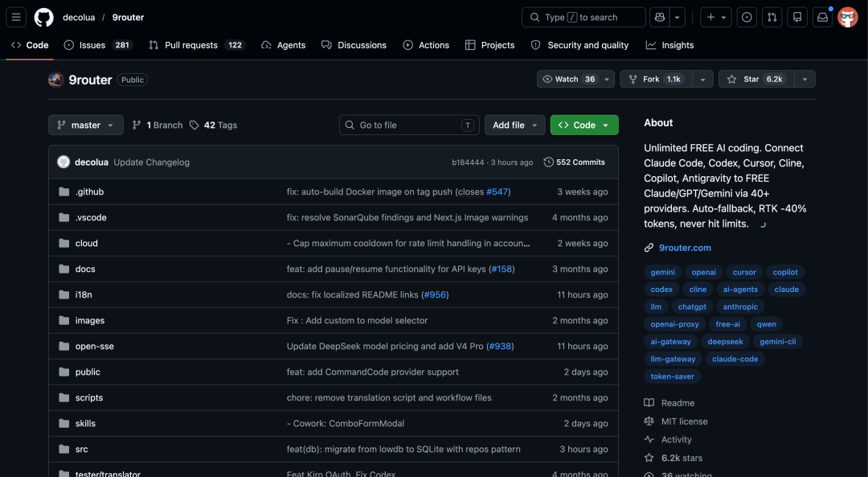Open repositories icon in top header
This screenshot has height=477, width=868.
tap(797, 17)
